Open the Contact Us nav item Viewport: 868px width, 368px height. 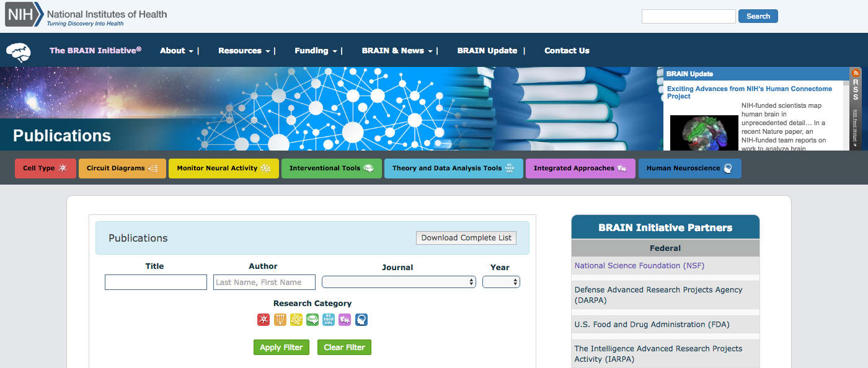[x=567, y=51]
